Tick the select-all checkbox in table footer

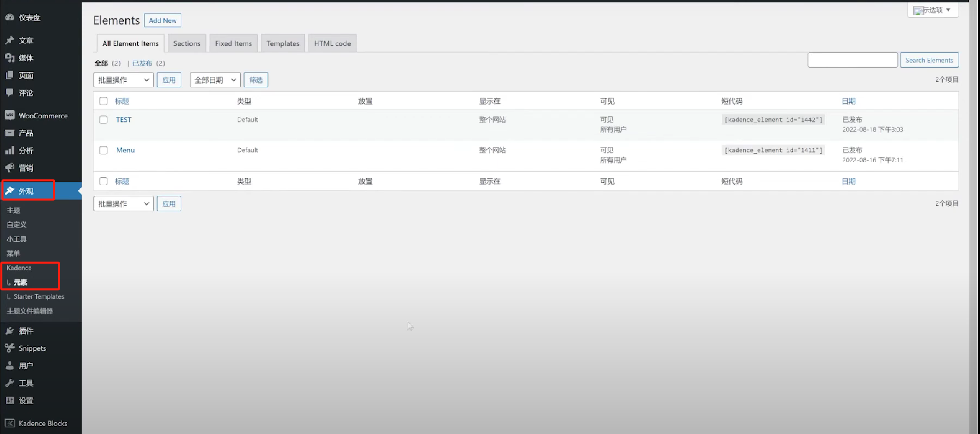[103, 181]
